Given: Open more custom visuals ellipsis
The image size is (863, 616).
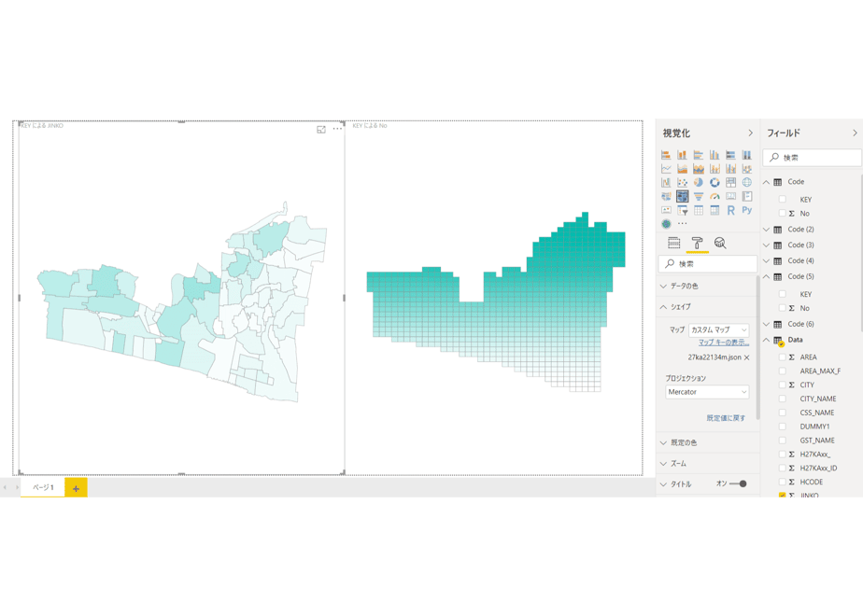Looking at the screenshot, I should coord(682,224).
